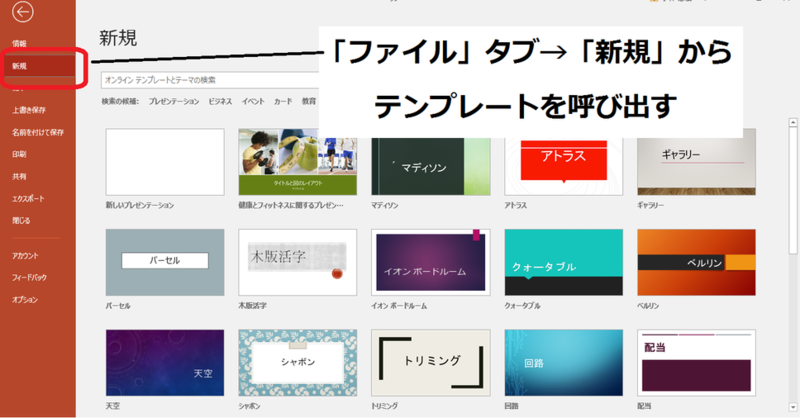Viewport: 800px width, 418px height.
Task: Open the 印刷 page
Action: 19,154
